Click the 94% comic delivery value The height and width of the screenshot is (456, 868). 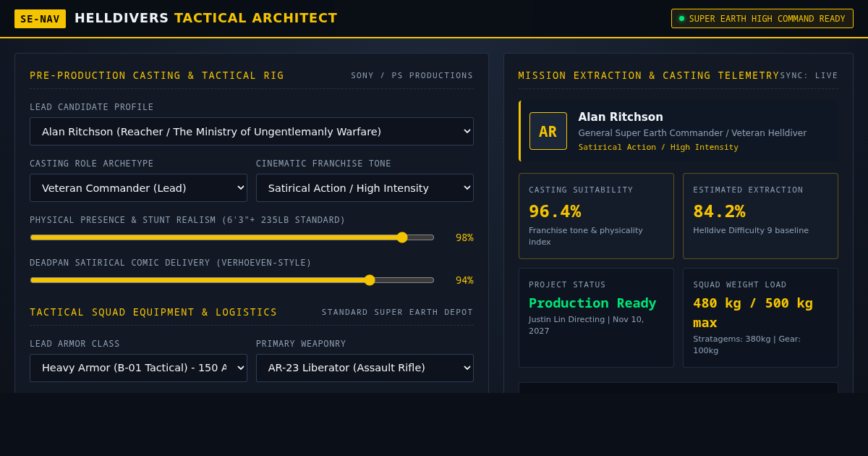coord(464,280)
